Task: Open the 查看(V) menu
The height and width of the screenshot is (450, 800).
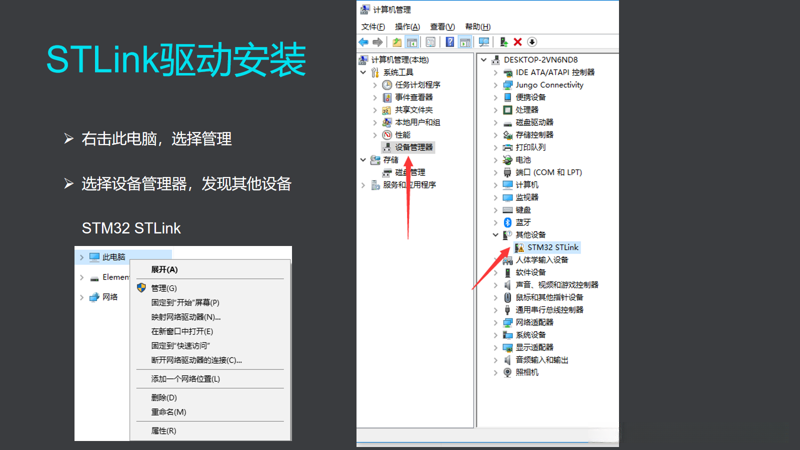Action: tap(442, 27)
